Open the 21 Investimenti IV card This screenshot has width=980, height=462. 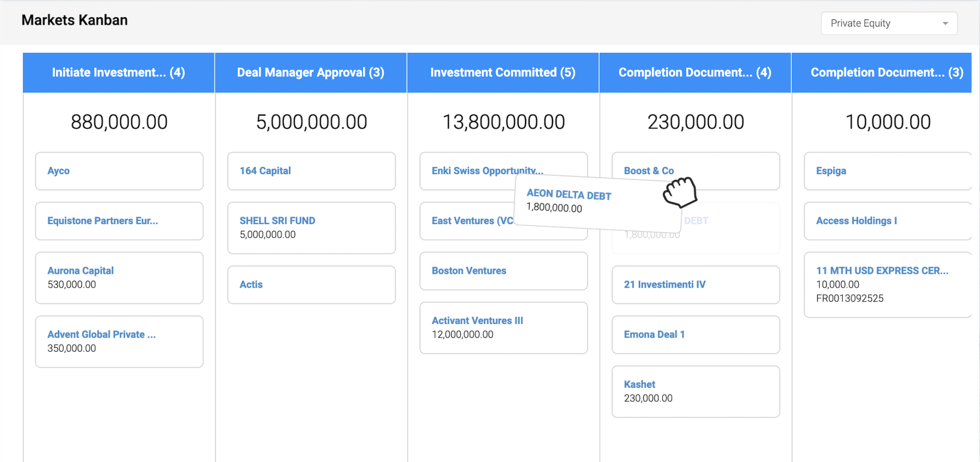click(x=696, y=285)
